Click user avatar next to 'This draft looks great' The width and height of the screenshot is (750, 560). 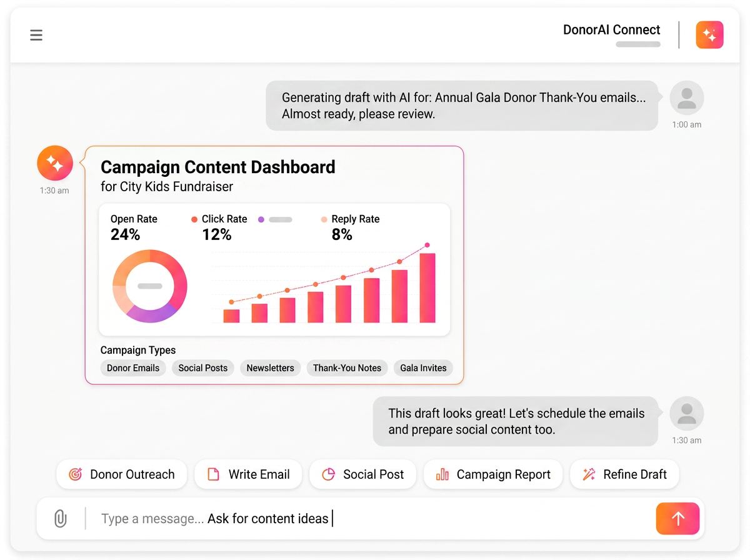tap(686, 414)
